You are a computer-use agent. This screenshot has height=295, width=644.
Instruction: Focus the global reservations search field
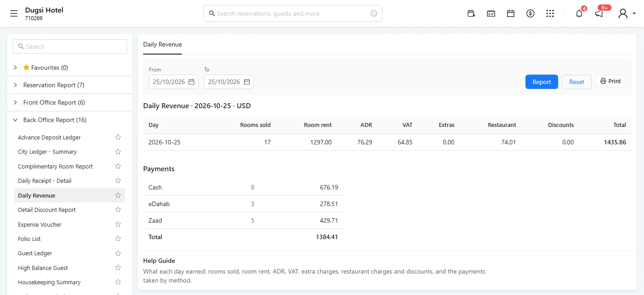coord(293,13)
